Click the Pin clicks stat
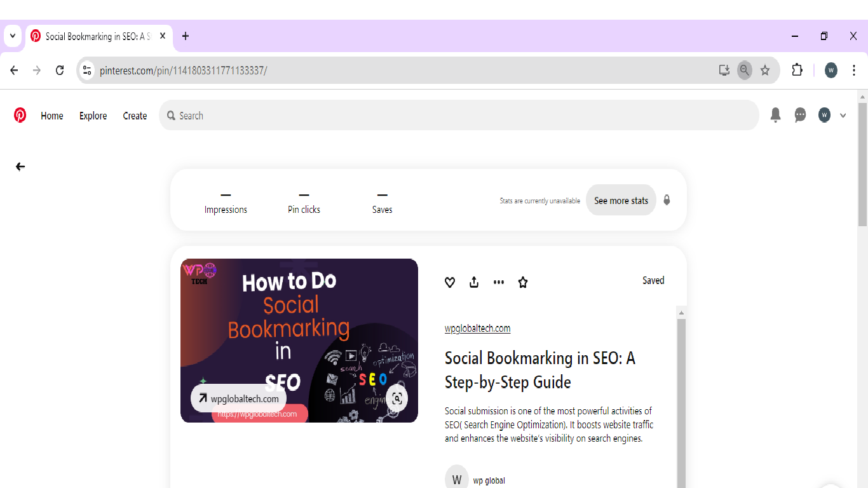Screen dimensions: 868x488 tap(304, 203)
